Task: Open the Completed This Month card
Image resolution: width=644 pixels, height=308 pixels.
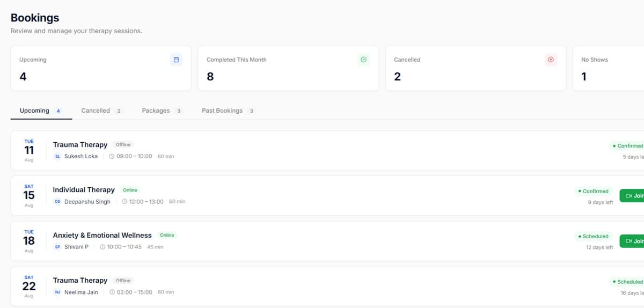Action: 288,68
